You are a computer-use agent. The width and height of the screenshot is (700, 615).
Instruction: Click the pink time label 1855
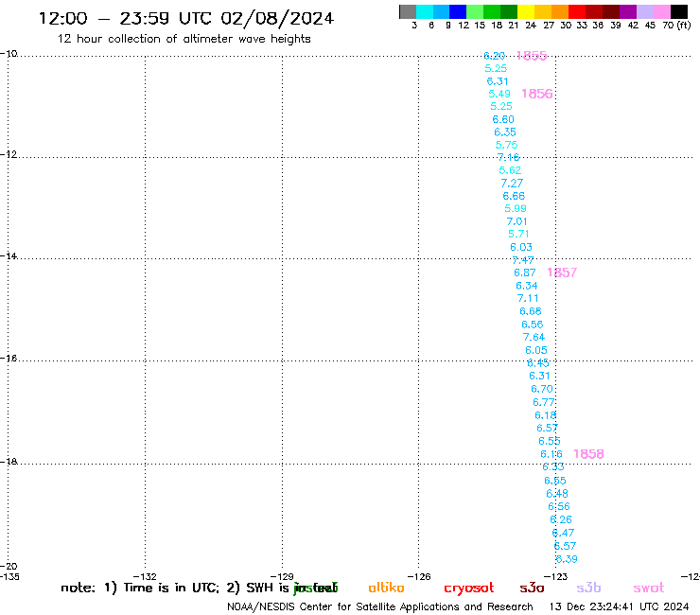click(532, 56)
